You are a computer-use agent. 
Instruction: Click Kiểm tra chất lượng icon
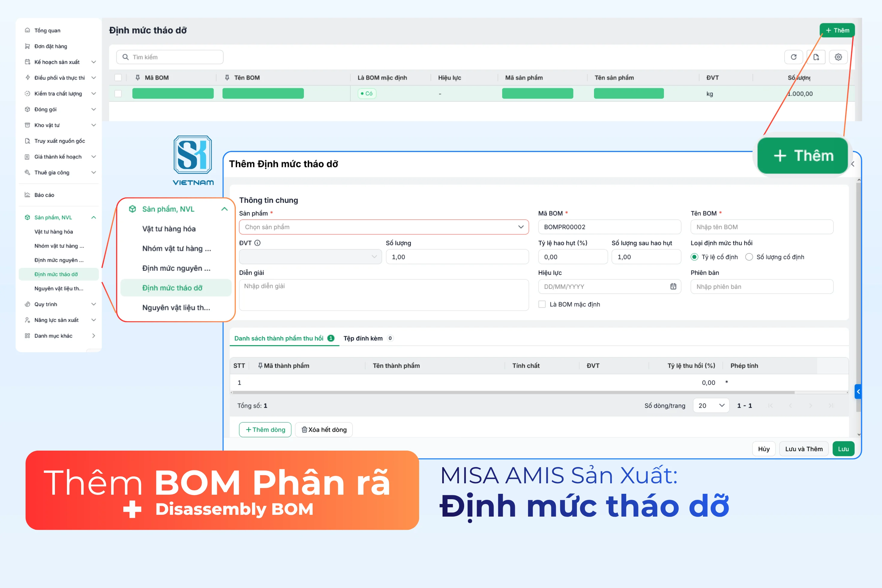(x=27, y=93)
